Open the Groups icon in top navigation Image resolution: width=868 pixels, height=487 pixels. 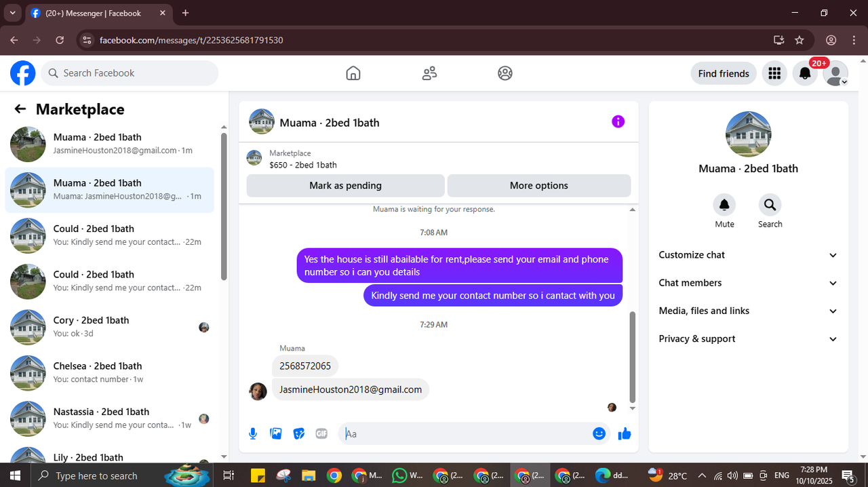point(505,73)
